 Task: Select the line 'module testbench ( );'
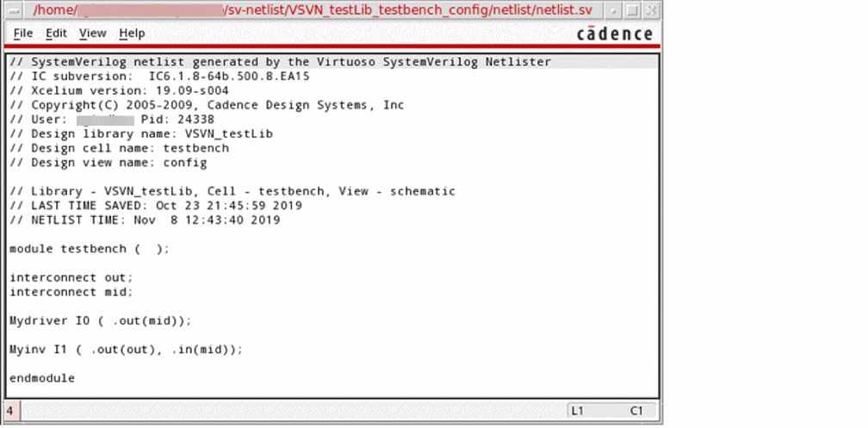click(90, 249)
